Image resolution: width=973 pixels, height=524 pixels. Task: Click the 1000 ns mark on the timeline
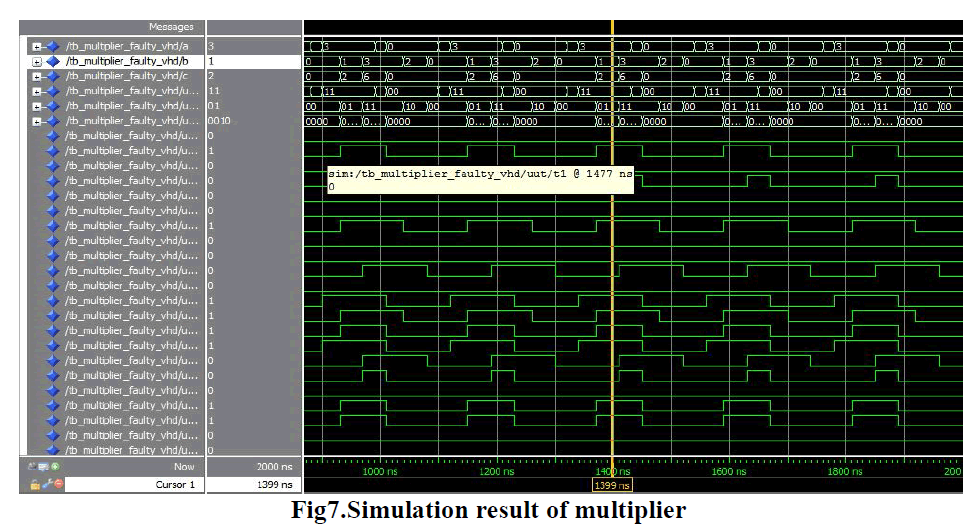pyautogui.click(x=380, y=471)
